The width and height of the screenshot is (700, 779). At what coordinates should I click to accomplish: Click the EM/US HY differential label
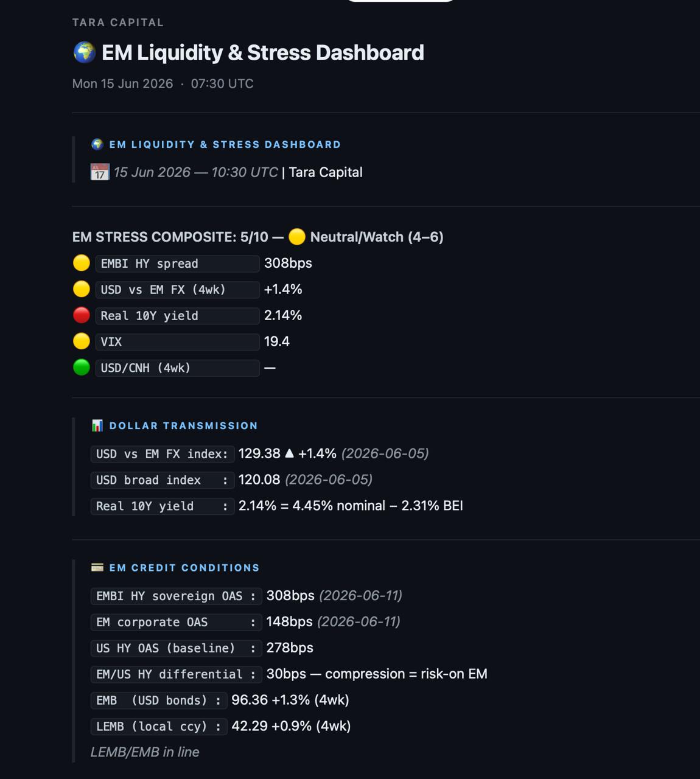(x=177, y=674)
